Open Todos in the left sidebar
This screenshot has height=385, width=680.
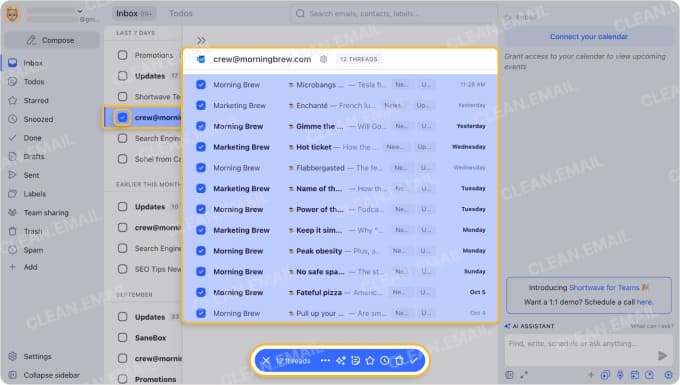[x=34, y=82]
